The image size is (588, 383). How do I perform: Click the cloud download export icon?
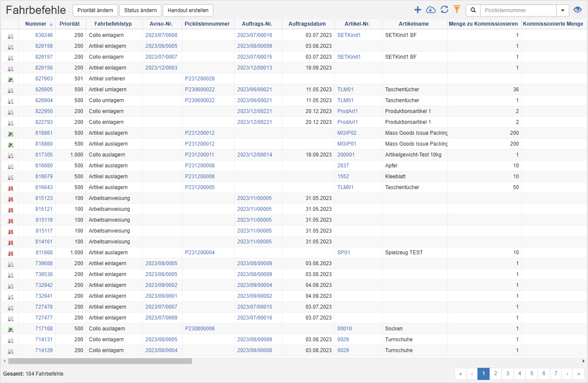point(430,10)
